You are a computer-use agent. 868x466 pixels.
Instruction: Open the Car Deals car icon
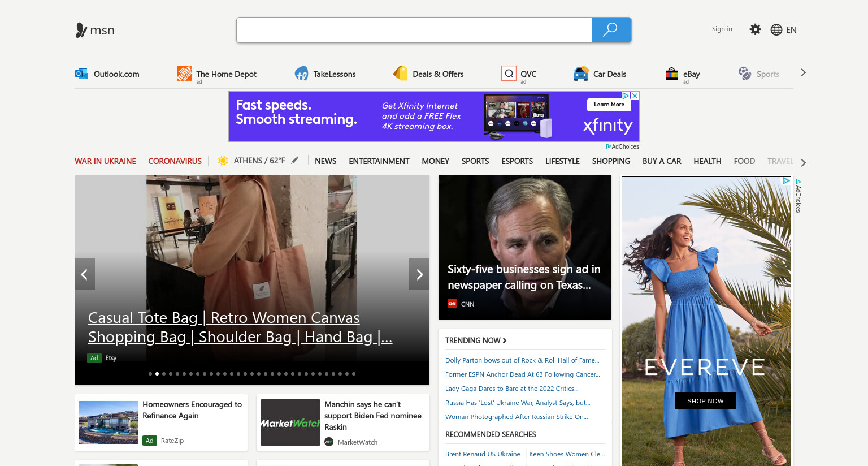581,74
